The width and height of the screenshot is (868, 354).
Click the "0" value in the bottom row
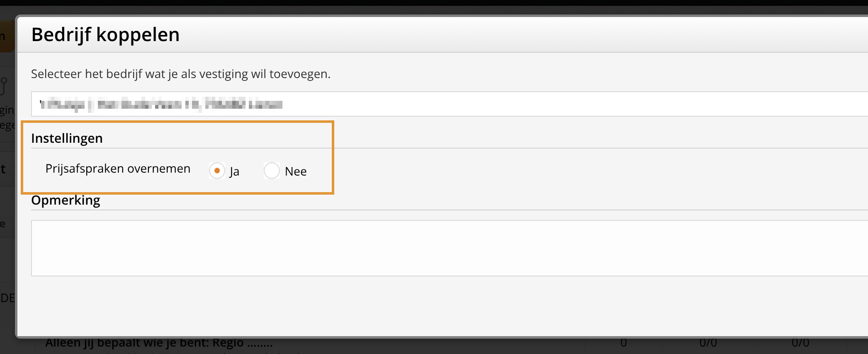(623, 344)
